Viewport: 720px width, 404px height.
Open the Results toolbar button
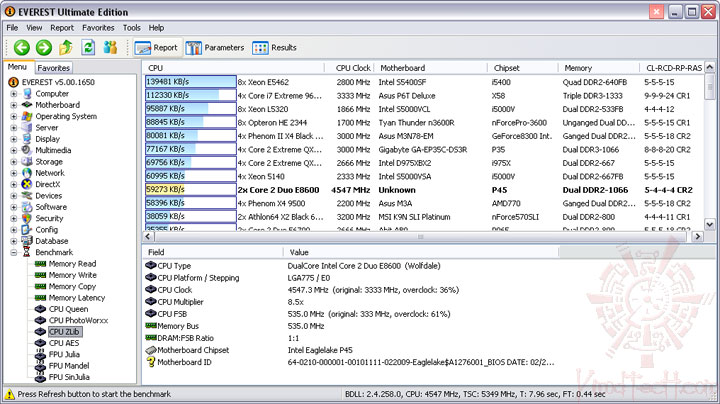point(275,48)
